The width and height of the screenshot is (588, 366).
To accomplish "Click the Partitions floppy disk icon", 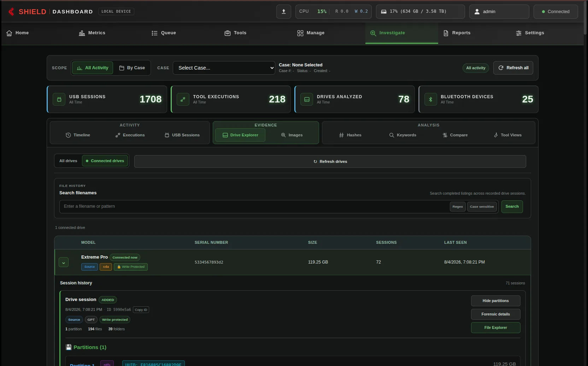I will (69, 347).
